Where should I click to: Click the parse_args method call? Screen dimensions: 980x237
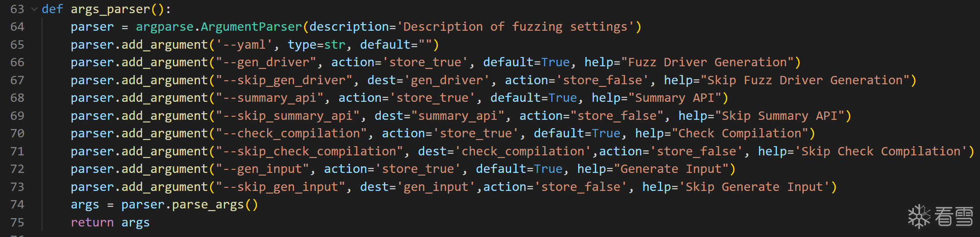(208, 205)
